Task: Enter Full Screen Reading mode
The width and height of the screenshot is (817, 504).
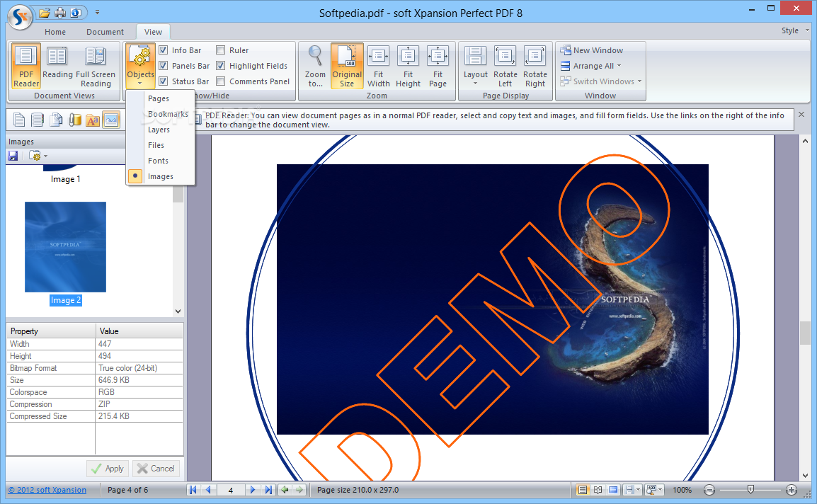Action: 96,67
